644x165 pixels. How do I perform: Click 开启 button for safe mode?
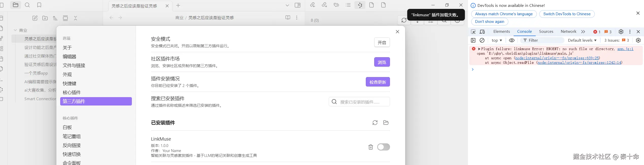pos(382,42)
